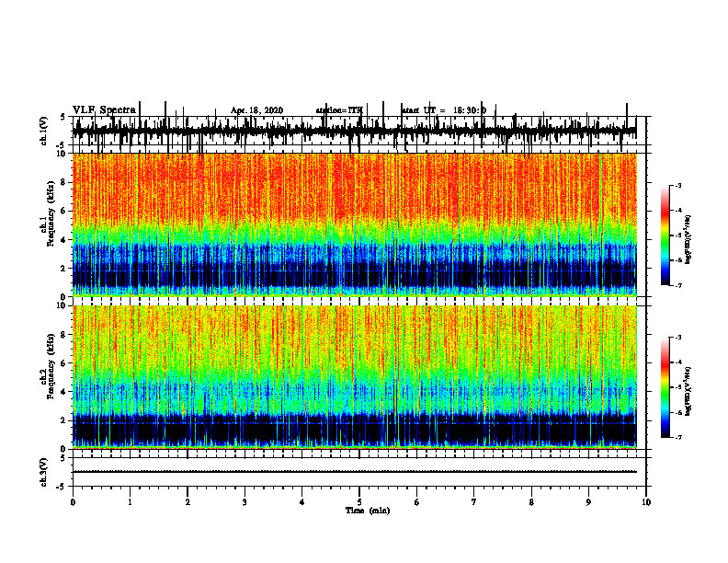Click the "-7" label on ch.2 color bar
728x563 pixels.
point(678,437)
